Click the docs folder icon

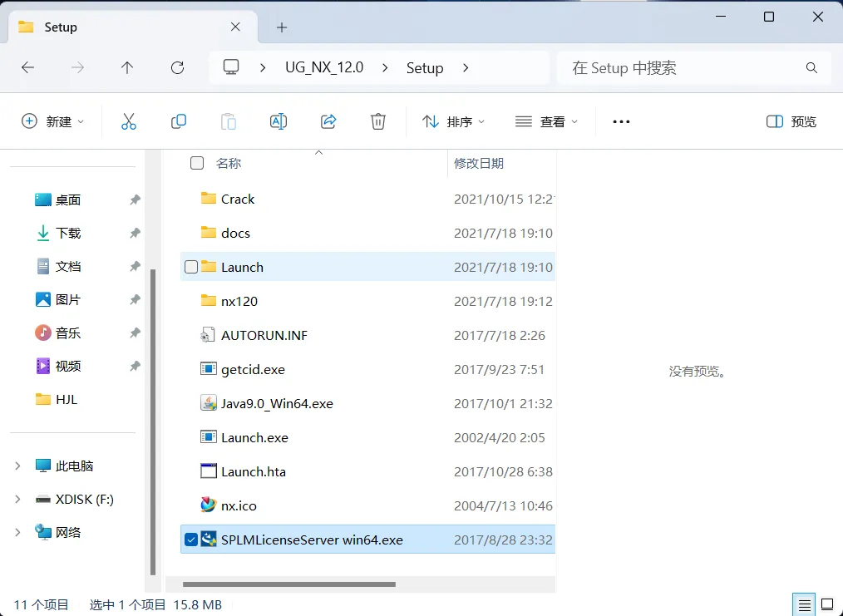point(209,233)
